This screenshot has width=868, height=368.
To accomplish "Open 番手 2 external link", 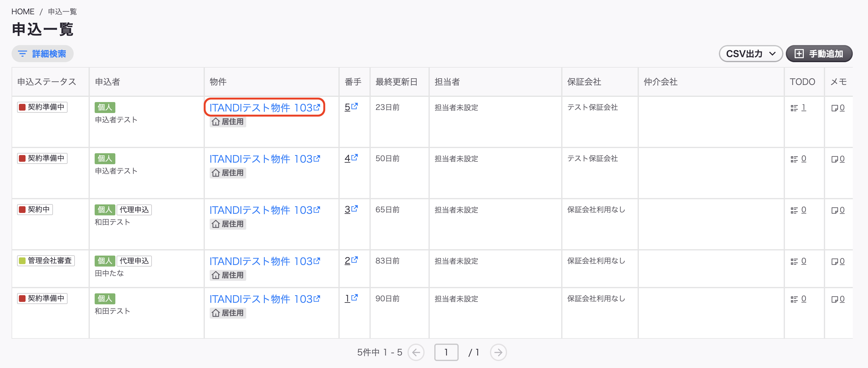I will tap(351, 261).
